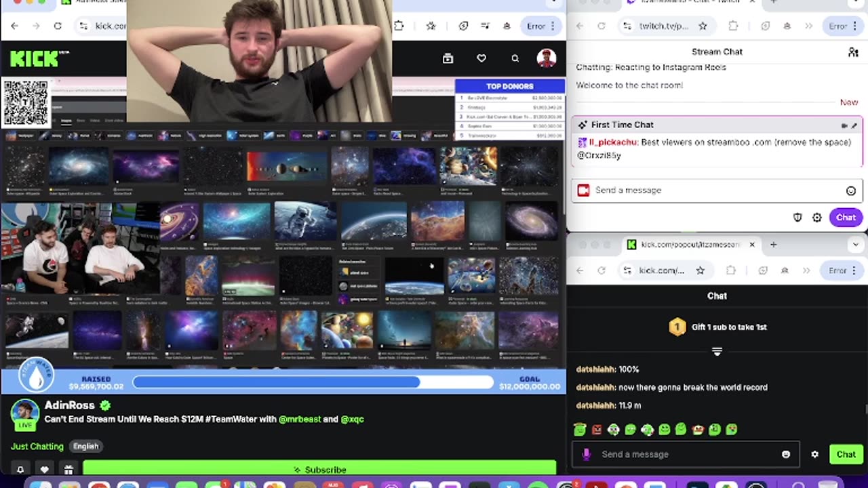Click the fundraising progress bar
This screenshot has width=868, height=488.
coord(314,382)
